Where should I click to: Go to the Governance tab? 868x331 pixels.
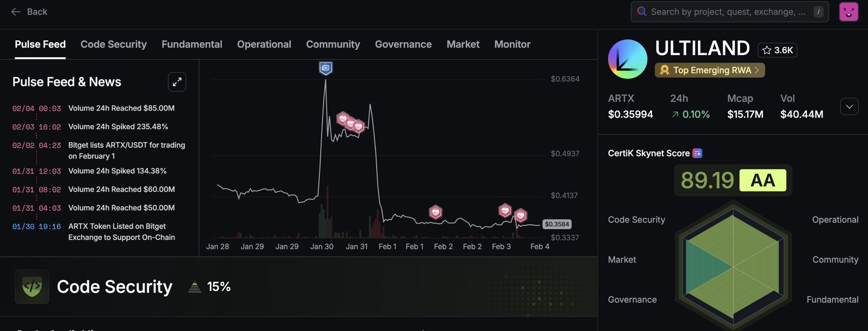(x=403, y=44)
